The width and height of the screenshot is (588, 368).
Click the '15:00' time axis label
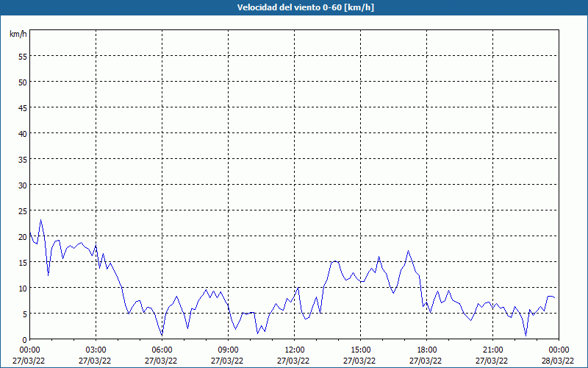point(360,350)
